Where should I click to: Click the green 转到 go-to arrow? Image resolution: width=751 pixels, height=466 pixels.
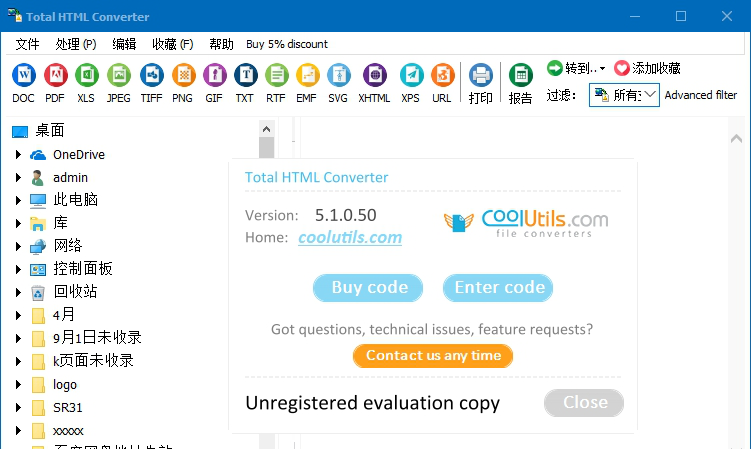[555, 68]
